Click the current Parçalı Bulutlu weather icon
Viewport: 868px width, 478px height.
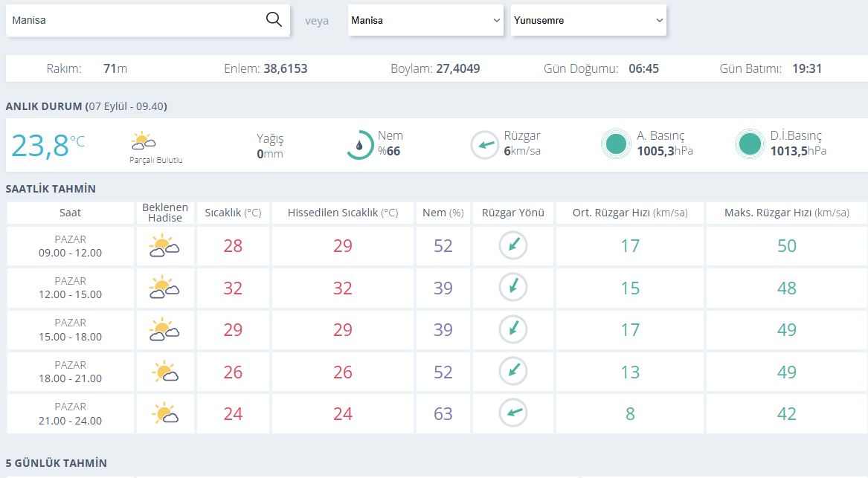tap(144, 141)
